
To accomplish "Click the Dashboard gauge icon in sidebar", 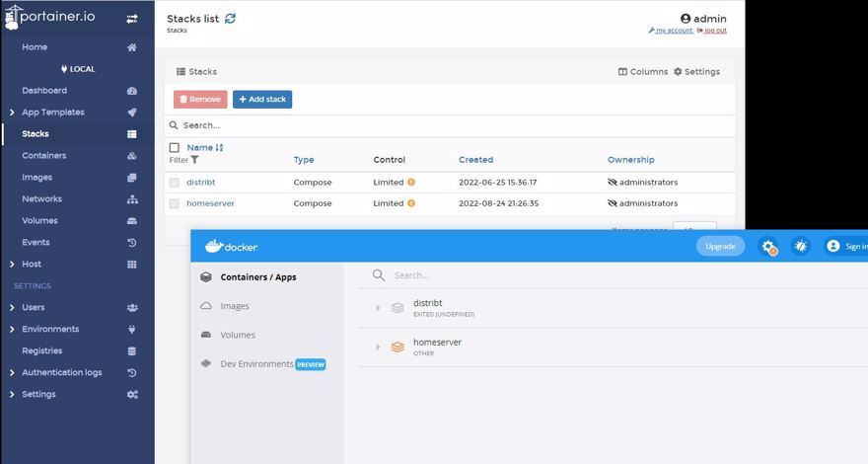I will 132,91.
